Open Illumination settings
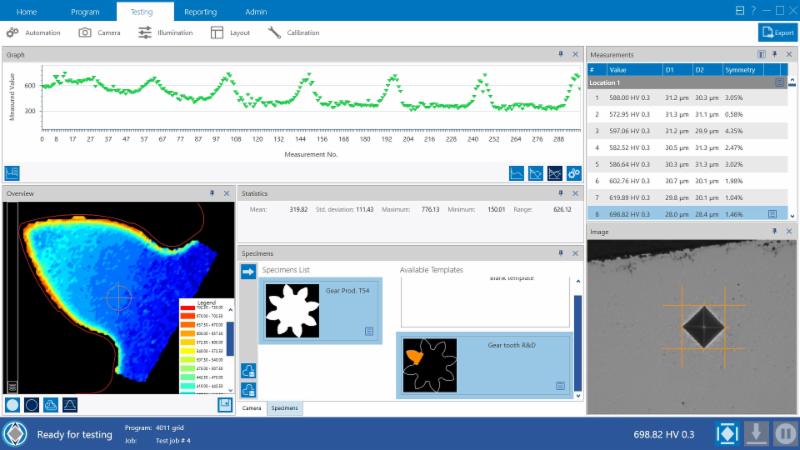Viewport: 800px width, 450px height. pyautogui.click(x=165, y=33)
